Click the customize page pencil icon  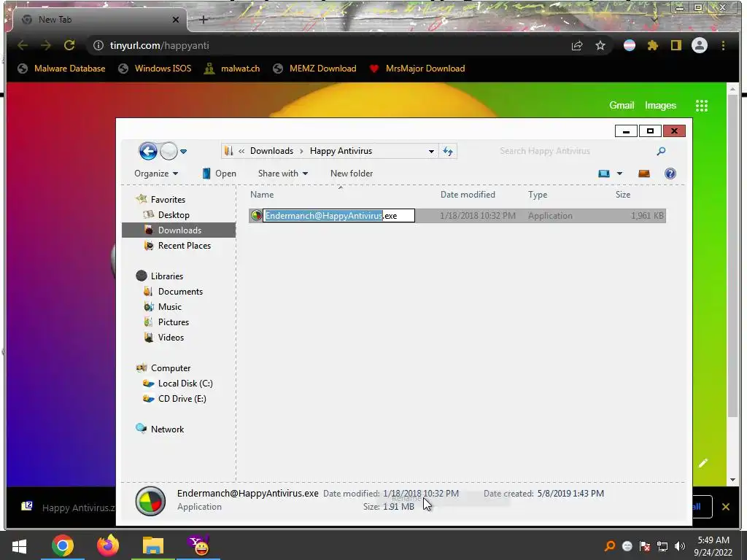pyautogui.click(x=703, y=463)
